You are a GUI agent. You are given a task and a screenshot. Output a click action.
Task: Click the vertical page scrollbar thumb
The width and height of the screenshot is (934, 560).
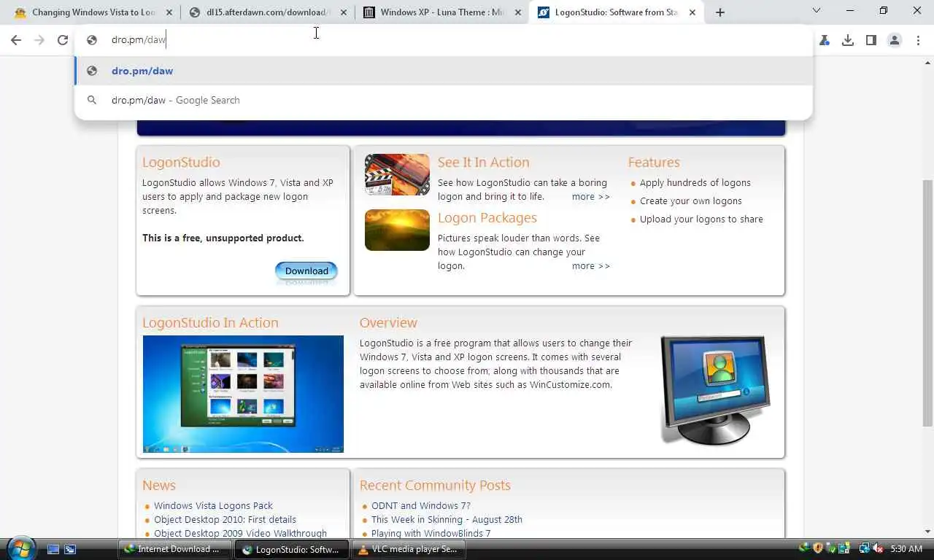(x=927, y=303)
